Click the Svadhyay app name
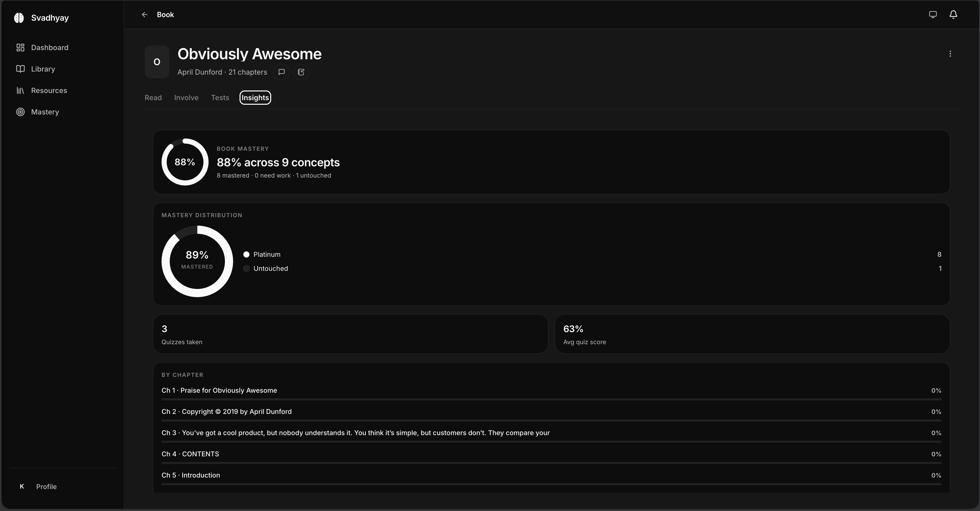The image size is (980, 511). 50,18
